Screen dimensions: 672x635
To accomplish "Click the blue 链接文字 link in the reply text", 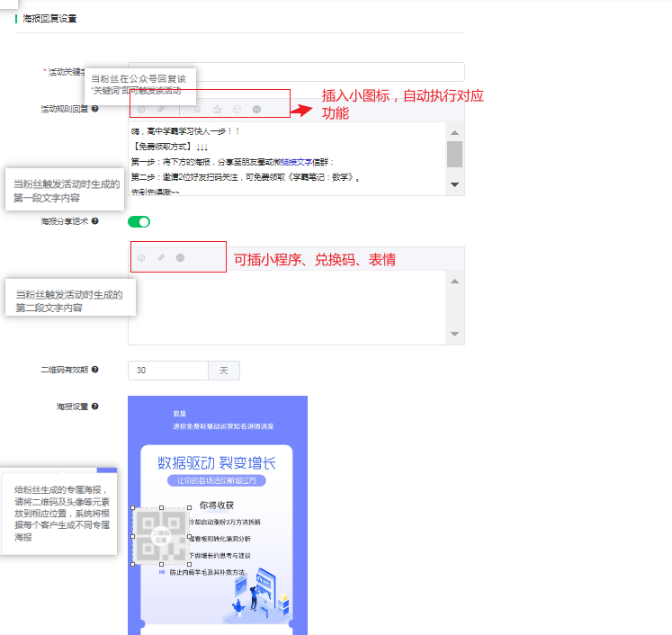I will pos(297,162).
